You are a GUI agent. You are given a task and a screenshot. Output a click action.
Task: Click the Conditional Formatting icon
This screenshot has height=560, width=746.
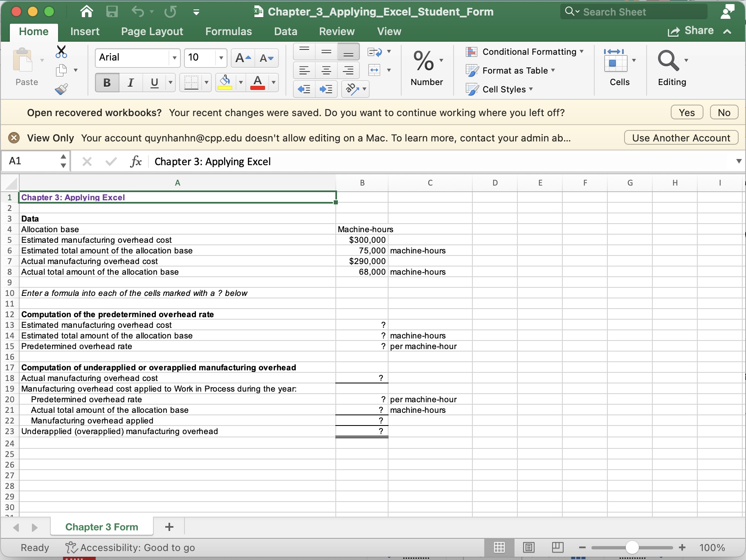coord(472,52)
